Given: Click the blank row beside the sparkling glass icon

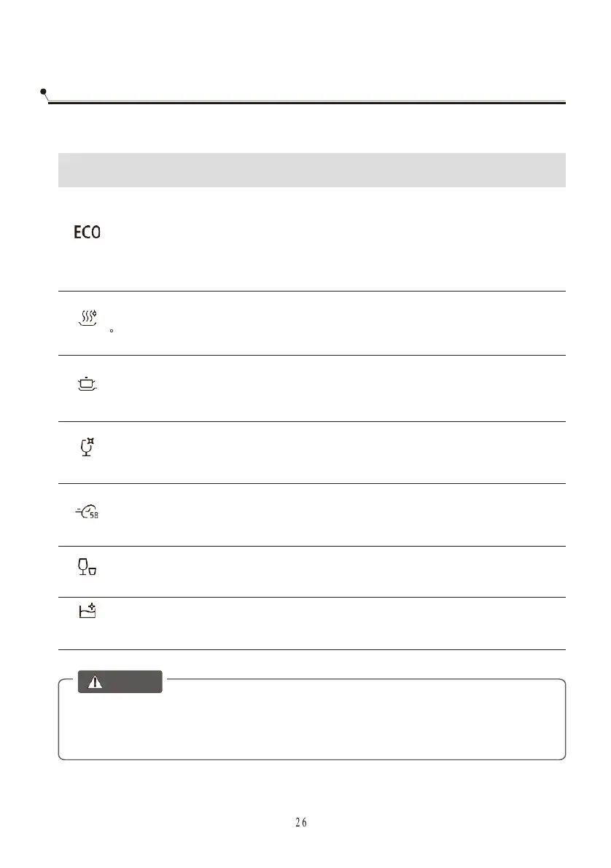Looking at the screenshot, I should click(x=328, y=452).
